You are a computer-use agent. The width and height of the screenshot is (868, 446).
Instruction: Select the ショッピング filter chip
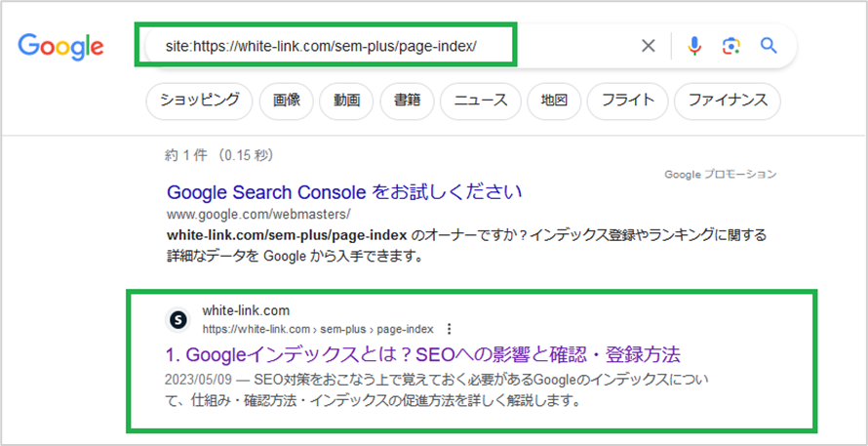point(199,101)
